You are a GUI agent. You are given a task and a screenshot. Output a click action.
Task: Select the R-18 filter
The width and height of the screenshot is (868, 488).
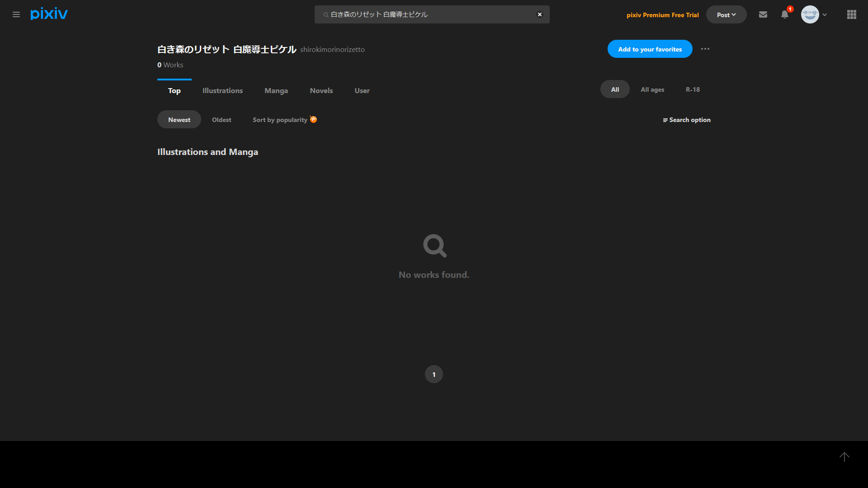[693, 89]
